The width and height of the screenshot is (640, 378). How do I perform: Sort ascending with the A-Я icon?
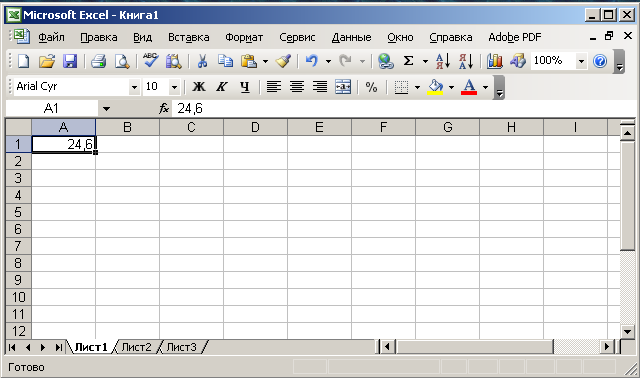click(x=443, y=61)
